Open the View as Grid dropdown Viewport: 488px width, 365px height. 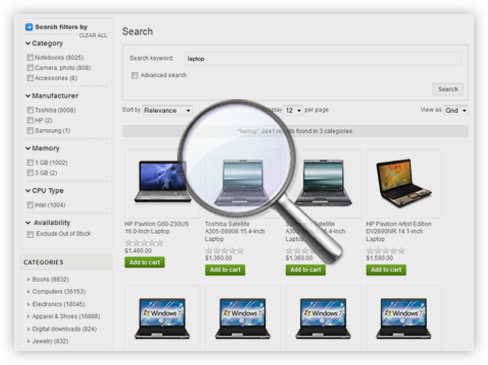click(x=455, y=110)
